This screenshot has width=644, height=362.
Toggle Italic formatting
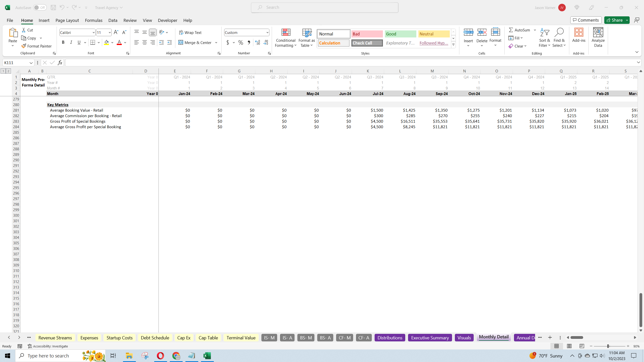click(x=71, y=42)
